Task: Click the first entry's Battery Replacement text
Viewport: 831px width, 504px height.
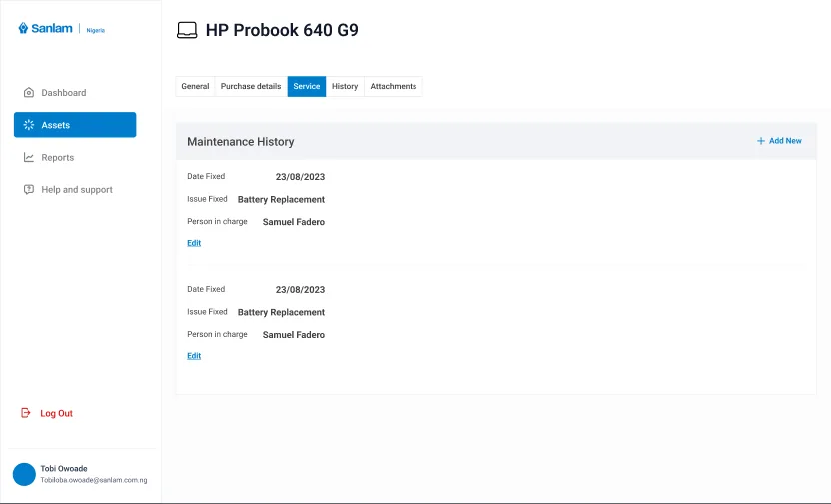Action: point(281,199)
